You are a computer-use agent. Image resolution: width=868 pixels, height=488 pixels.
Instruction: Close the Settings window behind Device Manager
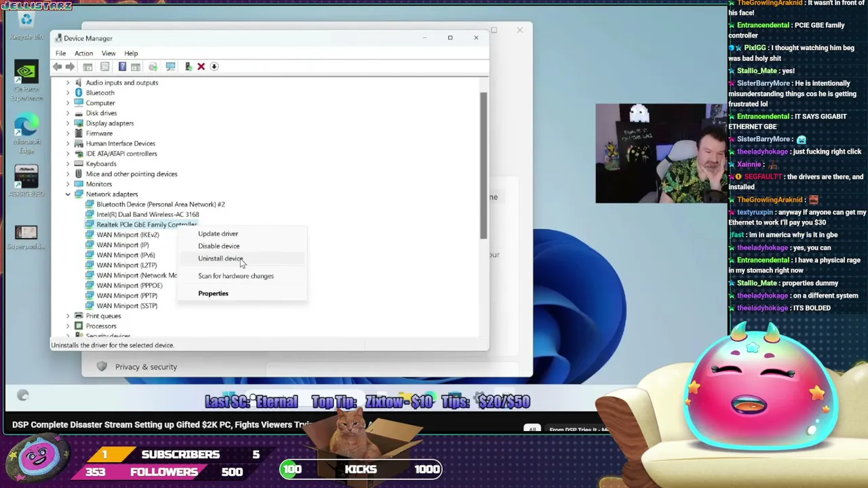[519, 30]
